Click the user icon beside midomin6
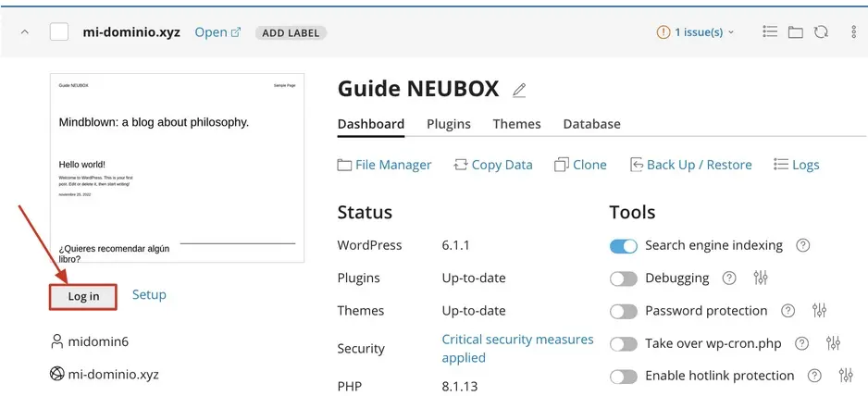Viewport: 868px width, 396px height. tap(57, 341)
